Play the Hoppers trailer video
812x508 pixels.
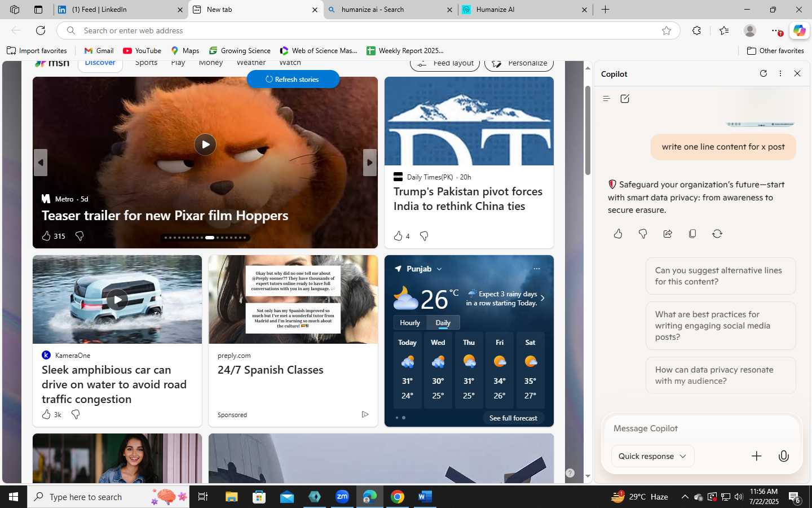[205, 144]
